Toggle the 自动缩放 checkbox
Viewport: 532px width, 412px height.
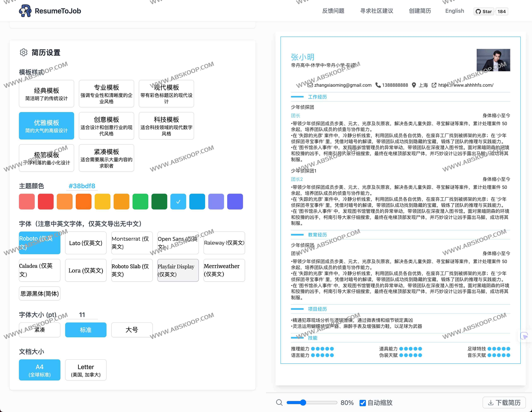(362, 403)
